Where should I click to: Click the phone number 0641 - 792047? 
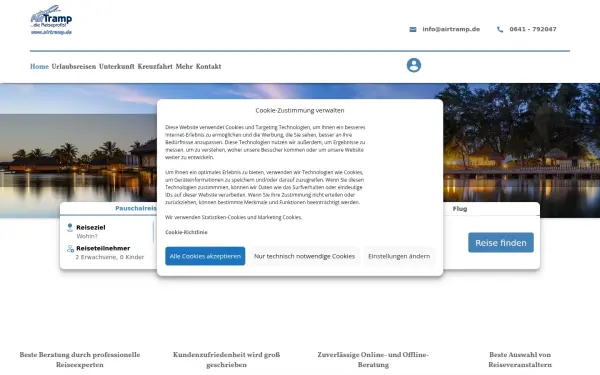tap(533, 29)
